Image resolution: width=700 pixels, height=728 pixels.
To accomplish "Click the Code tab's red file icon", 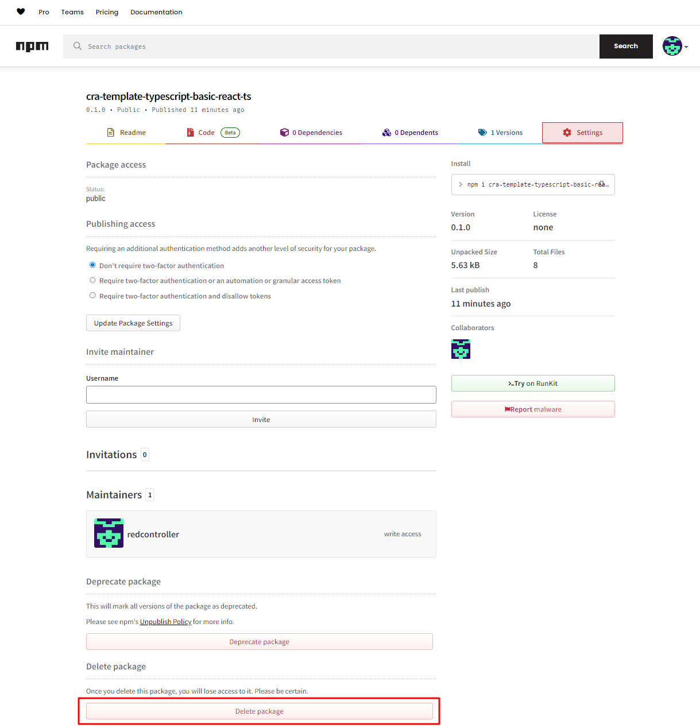I will point(191,133).
